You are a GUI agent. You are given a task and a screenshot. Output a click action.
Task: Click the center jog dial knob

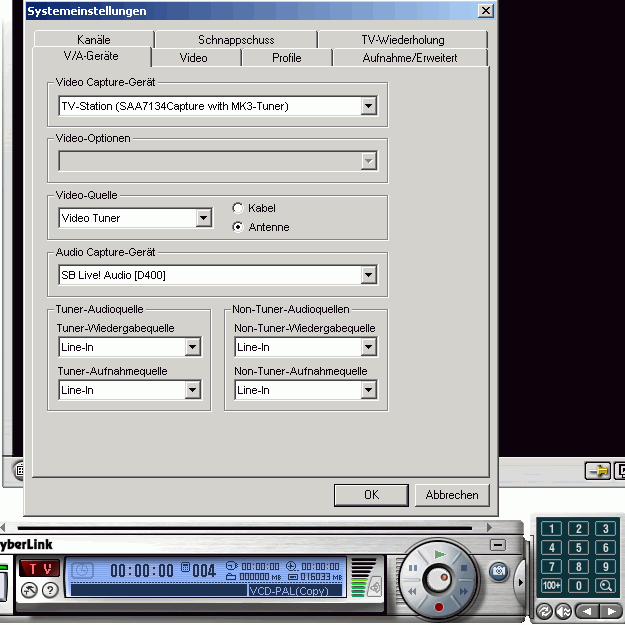click(x=438, y=579)
